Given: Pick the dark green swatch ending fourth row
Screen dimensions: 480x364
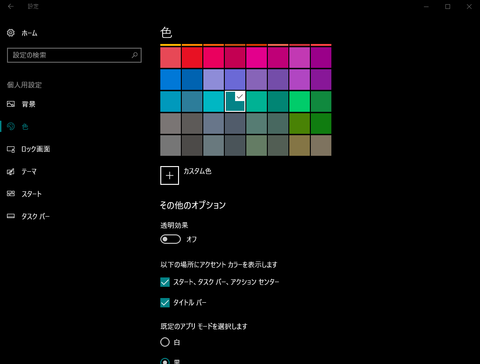Looking at the screenshot, I should pyautogui.click(x=321, y=123).
